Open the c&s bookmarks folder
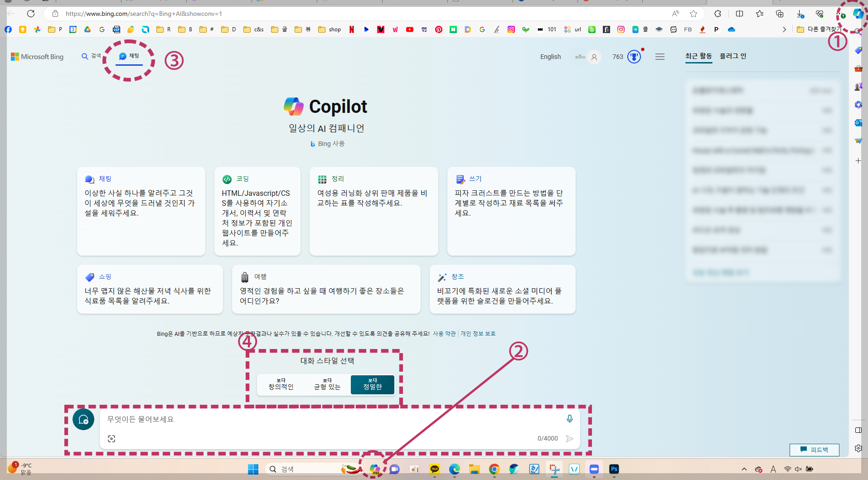Image resolution: width=868 pixels, height=480 pixels. (254, 29)
